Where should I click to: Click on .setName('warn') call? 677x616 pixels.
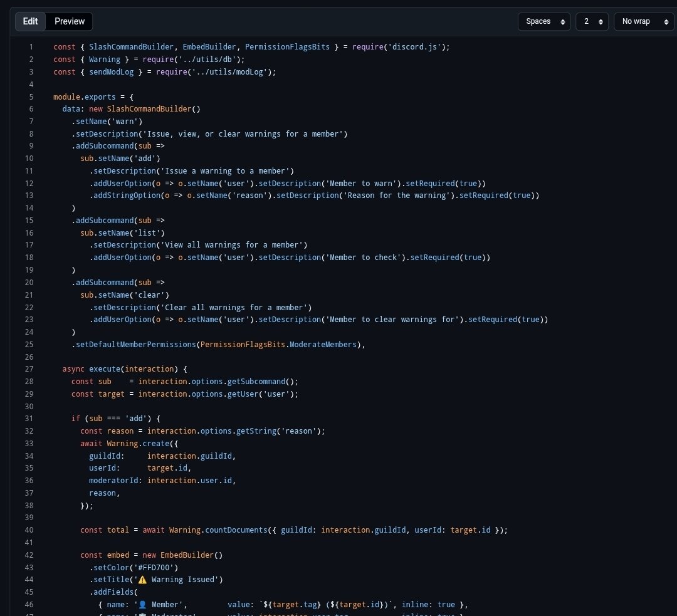107,122
